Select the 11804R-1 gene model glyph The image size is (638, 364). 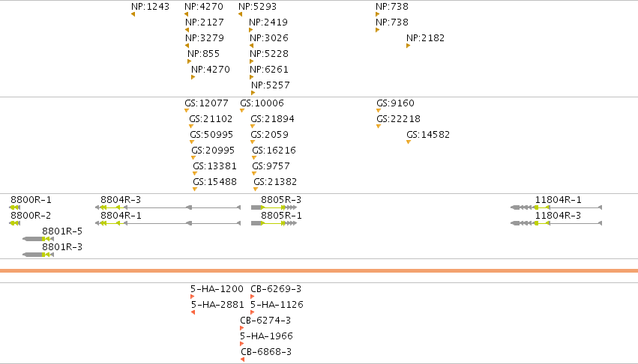(x=556, y=207)
